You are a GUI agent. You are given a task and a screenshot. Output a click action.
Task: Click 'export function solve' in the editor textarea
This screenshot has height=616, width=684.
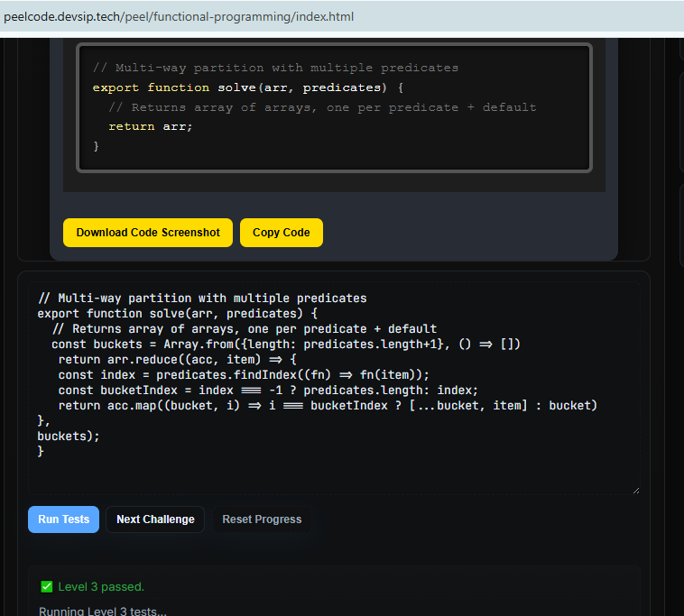177,314
